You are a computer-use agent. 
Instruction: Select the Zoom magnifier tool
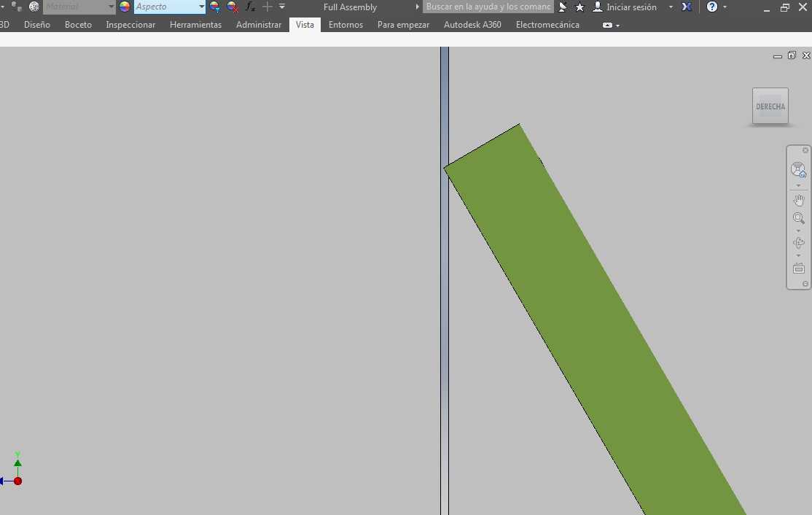pos(799,218)
